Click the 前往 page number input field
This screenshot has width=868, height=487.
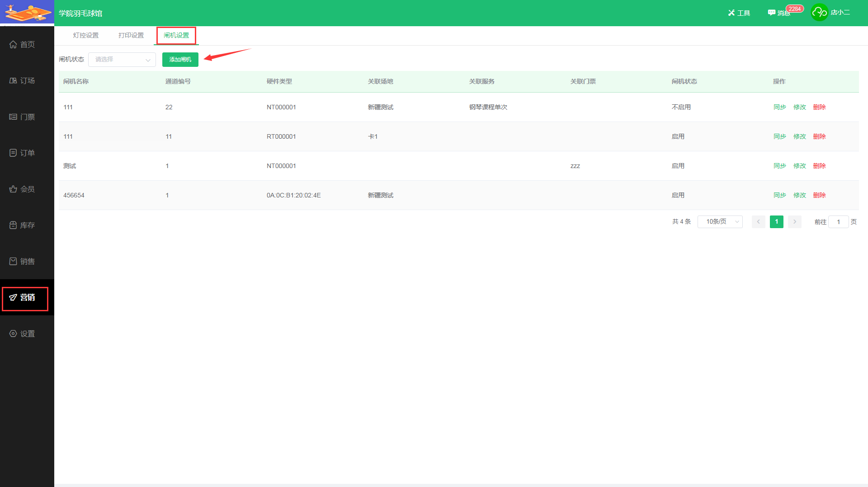(838, 222)
